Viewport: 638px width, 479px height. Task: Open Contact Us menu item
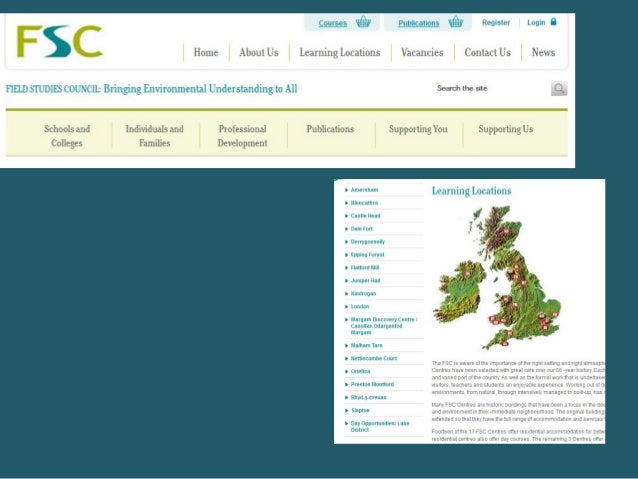point(487,52)
